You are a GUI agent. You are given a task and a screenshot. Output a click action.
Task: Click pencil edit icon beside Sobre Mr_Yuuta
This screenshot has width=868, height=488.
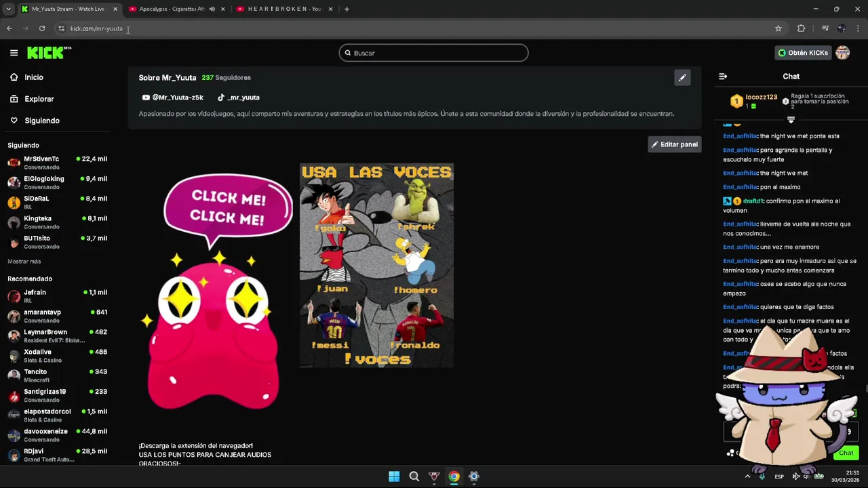coord(682,77)
